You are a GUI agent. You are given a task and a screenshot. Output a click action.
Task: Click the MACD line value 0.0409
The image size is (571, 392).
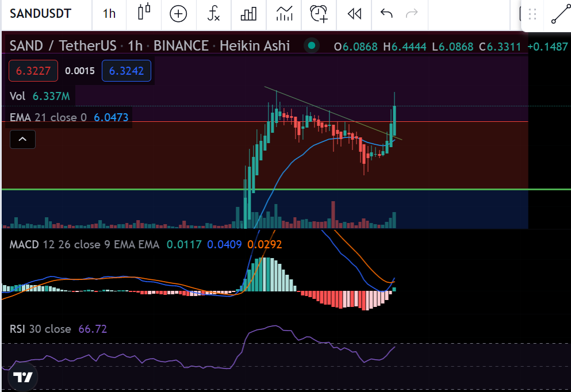[224, 244]
